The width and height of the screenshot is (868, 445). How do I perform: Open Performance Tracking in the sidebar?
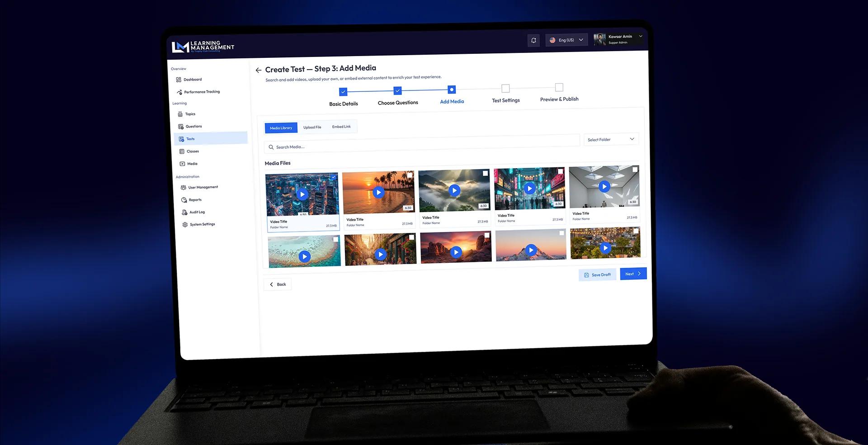coord(198,92)
